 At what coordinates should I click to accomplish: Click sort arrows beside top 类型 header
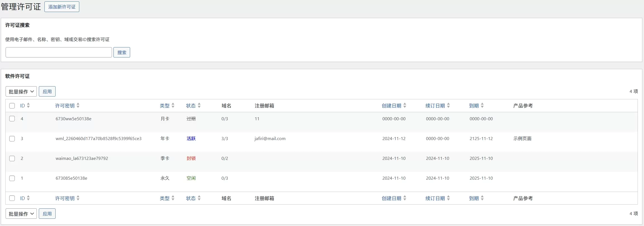(x=173, y=105)
